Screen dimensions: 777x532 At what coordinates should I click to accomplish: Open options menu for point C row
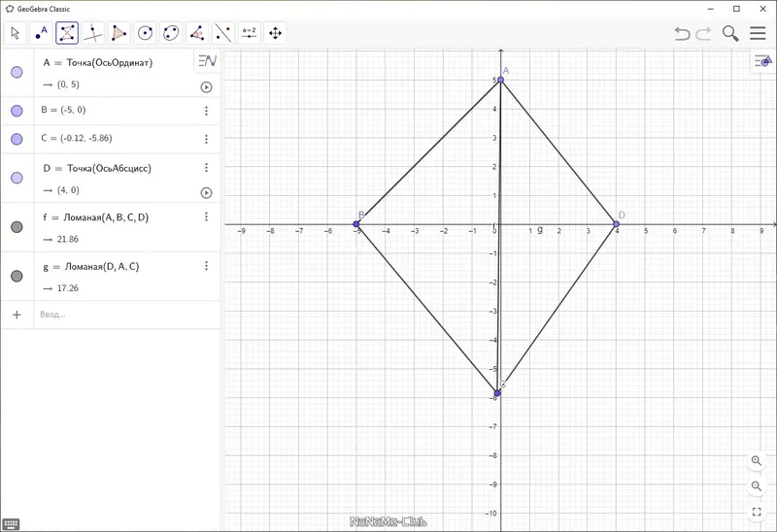[x=206, y=139]
